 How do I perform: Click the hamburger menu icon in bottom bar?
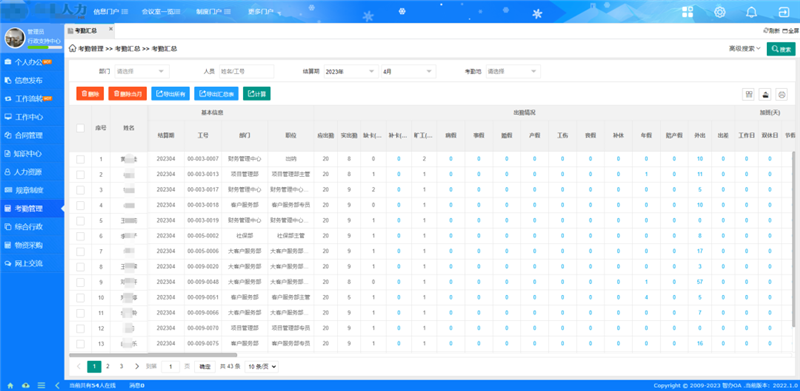pos(42,385)
